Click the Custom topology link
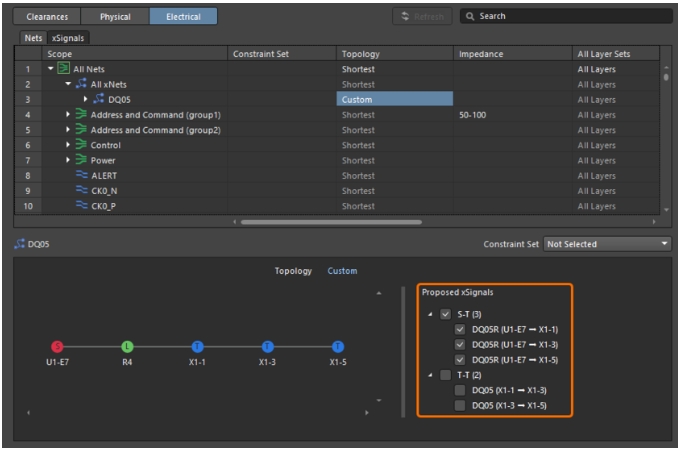The height and width of the screenshot is (449, 678). (342, 271)
